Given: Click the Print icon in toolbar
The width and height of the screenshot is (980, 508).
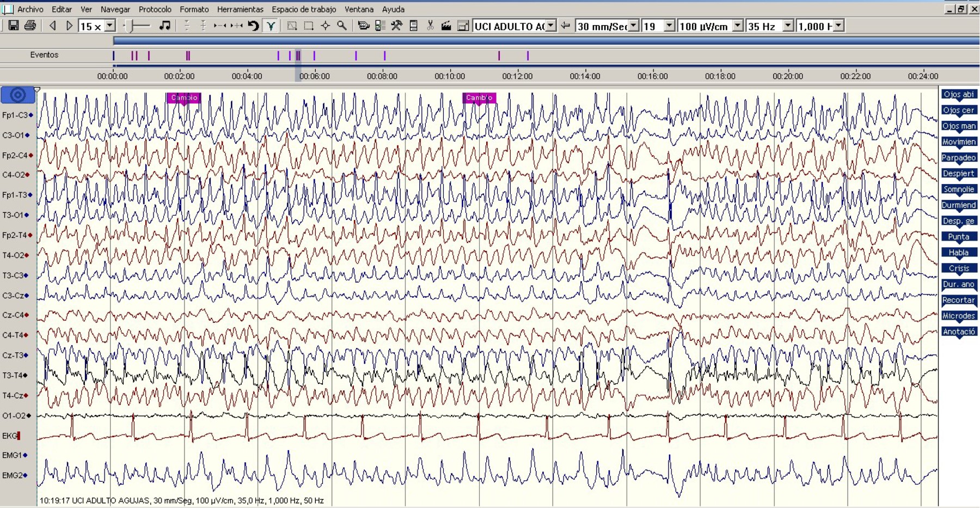Looking at the screenshot, I should tap(30, 26).
